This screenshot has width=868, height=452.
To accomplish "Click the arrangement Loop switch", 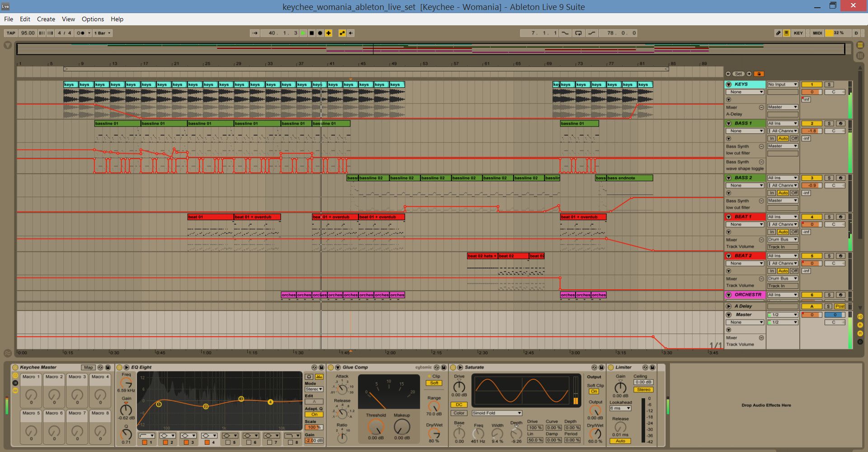I will tap(578, 33).
